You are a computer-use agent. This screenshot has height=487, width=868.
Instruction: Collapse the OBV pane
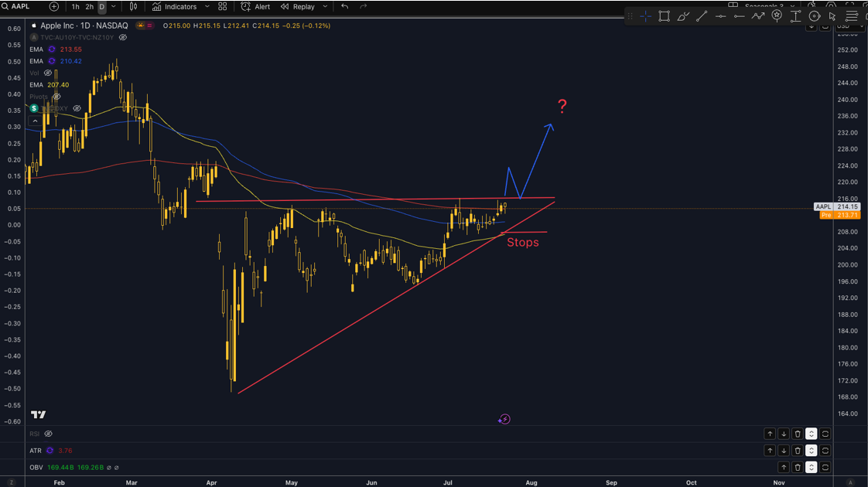[x=812, y=468]
